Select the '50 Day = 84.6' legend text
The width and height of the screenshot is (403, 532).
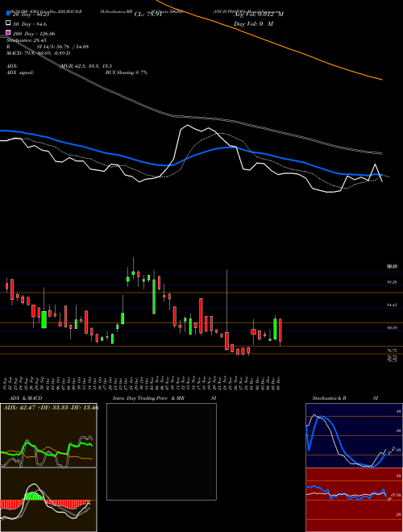click(30, 24)
